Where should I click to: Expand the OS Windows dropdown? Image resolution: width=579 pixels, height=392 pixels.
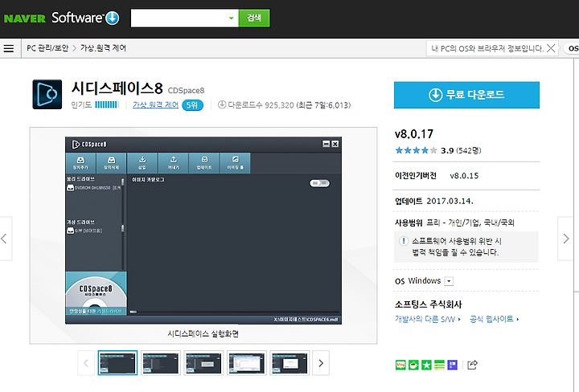449,281
